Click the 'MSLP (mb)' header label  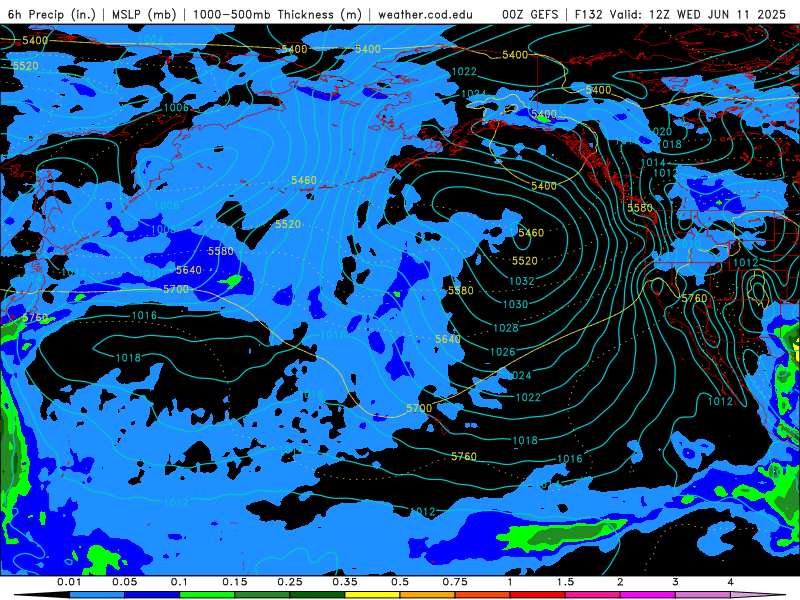[144, 14]
